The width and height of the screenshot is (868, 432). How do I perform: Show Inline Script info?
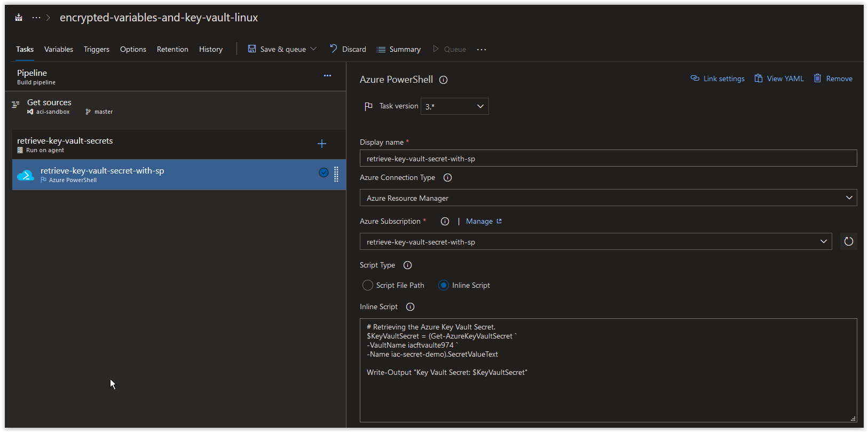(411, 307)
